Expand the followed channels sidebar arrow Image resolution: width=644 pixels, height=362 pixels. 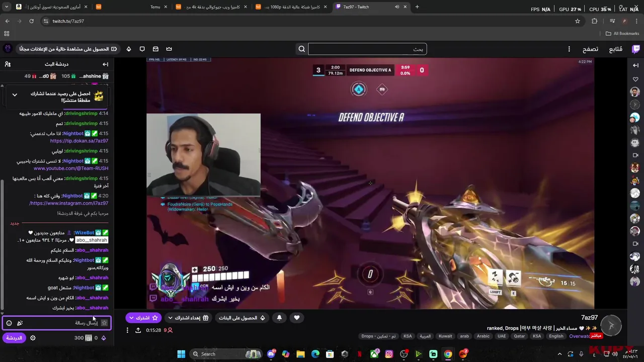click(636, 65)
